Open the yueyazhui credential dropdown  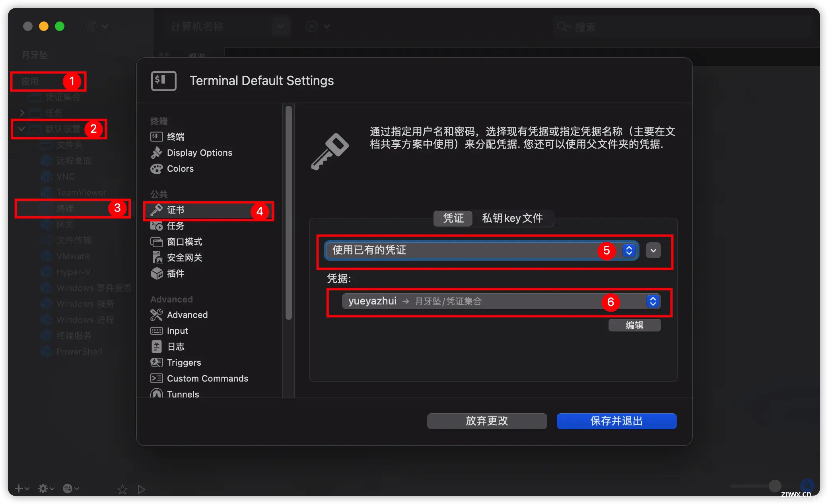[x=501, y=301]
